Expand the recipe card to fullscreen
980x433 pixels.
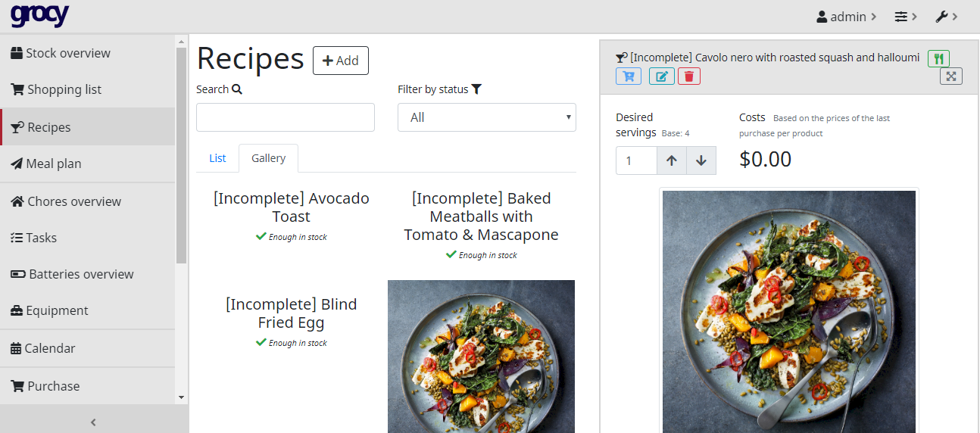coord(951,76)
